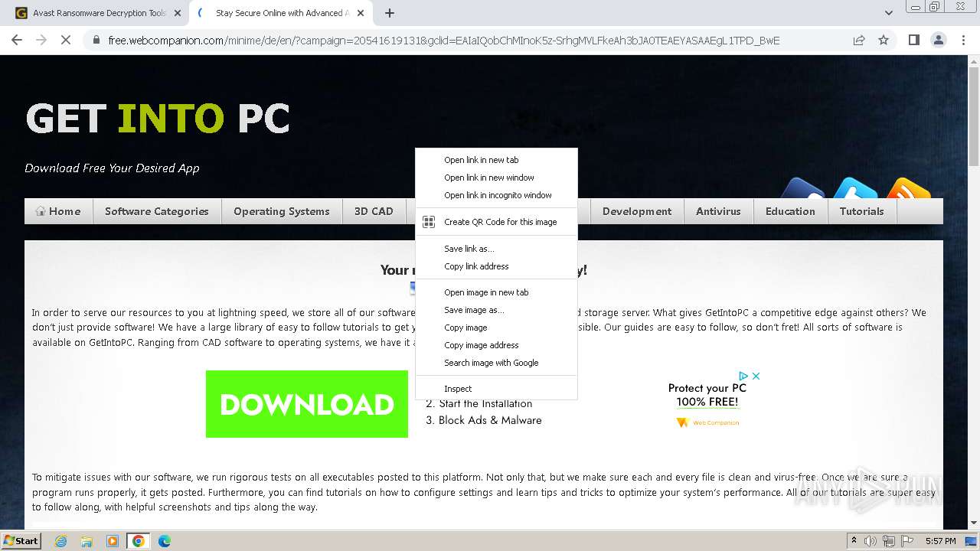Close the Avast Ransomware Decryption Tools tab
The width and height of the screenshot is (980, 551).
click(x=178, y=13)
